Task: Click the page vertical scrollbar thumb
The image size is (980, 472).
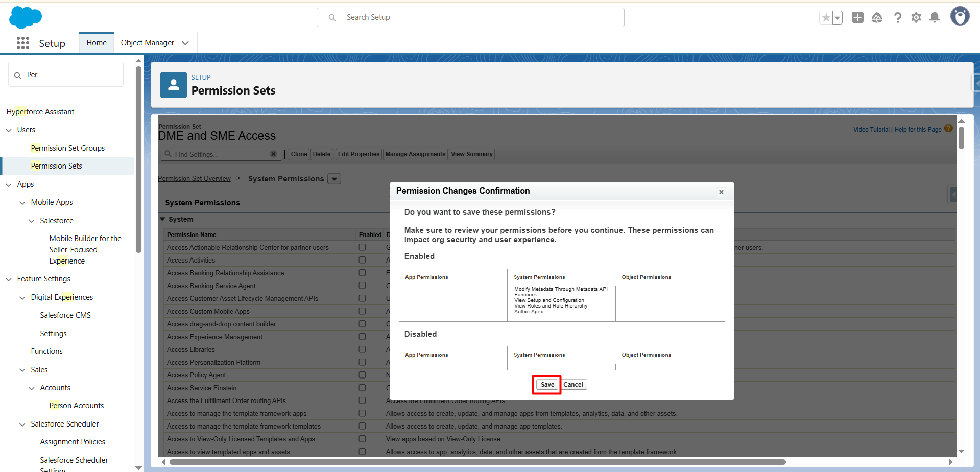Action: 961,138
